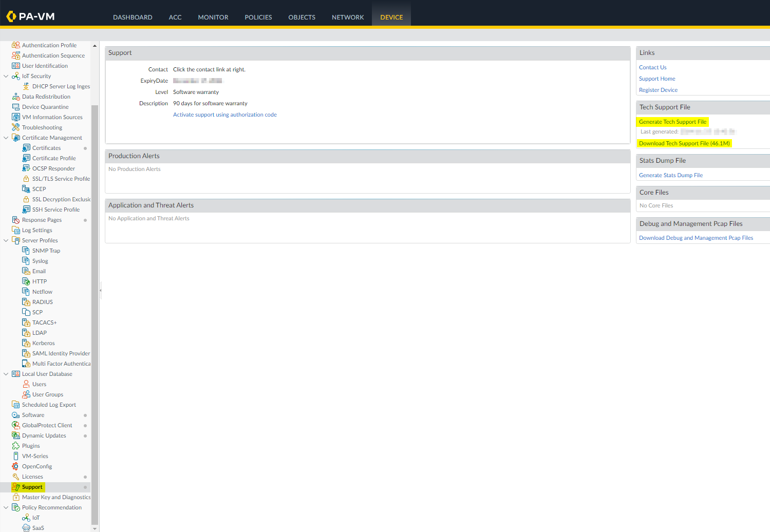Click the Dynamic Updates icon
The width and height of the screenshot is (770, 532).
click(16, 435)
